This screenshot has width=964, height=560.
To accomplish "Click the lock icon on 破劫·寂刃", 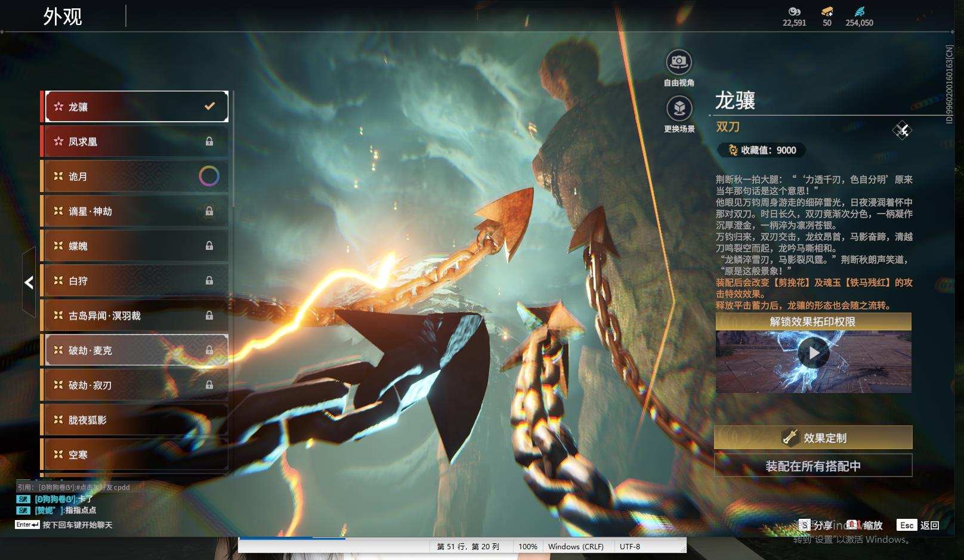I will 209,385.
